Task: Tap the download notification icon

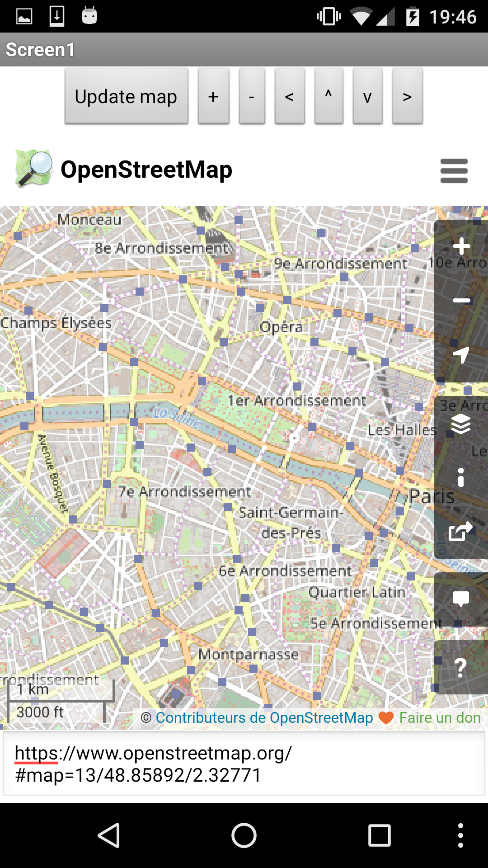Action: coord(57,16)
